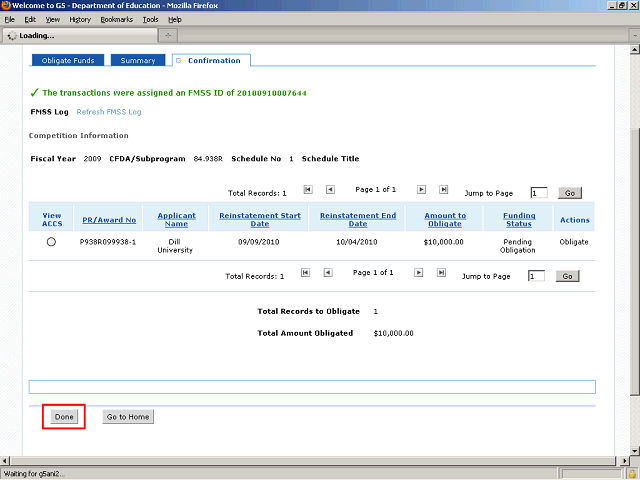Click vertical scrollbar up arrow

(635, 50)
